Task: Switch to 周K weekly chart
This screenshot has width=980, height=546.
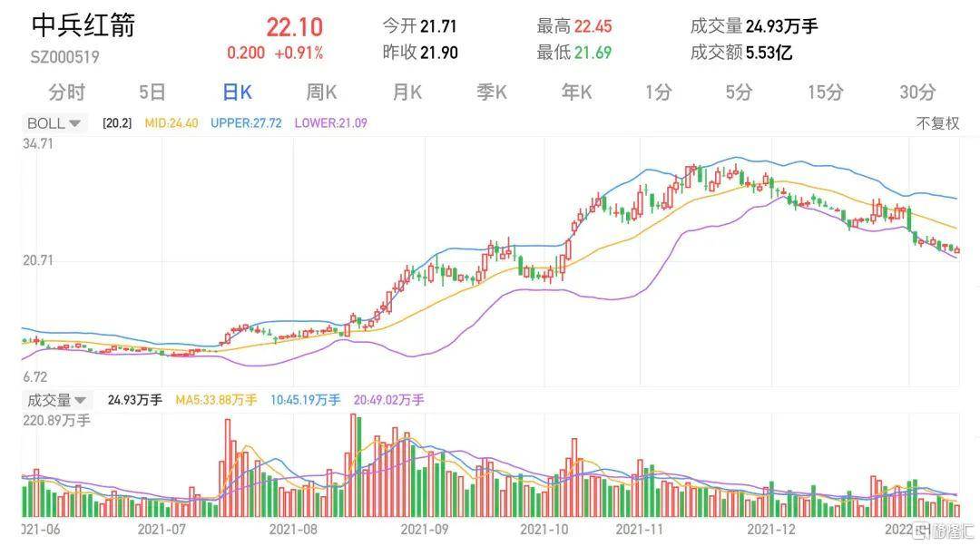Action: coord(321,92)
